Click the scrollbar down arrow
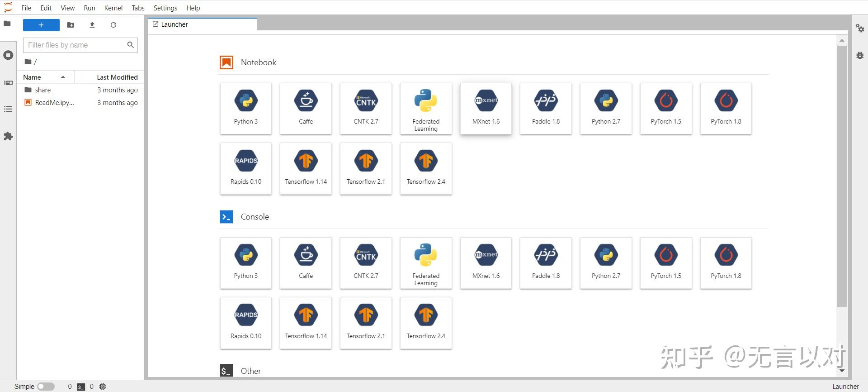 tap(842, 370)
